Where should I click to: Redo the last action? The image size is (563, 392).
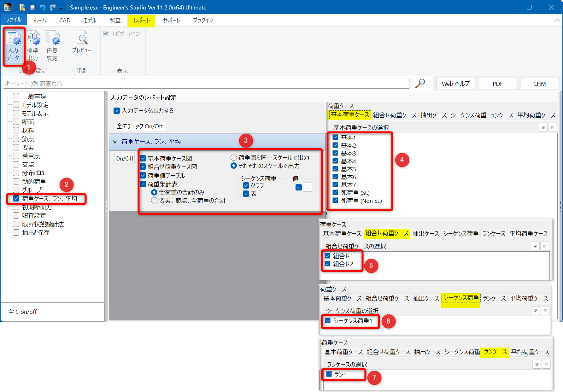[x=52, y=7]
